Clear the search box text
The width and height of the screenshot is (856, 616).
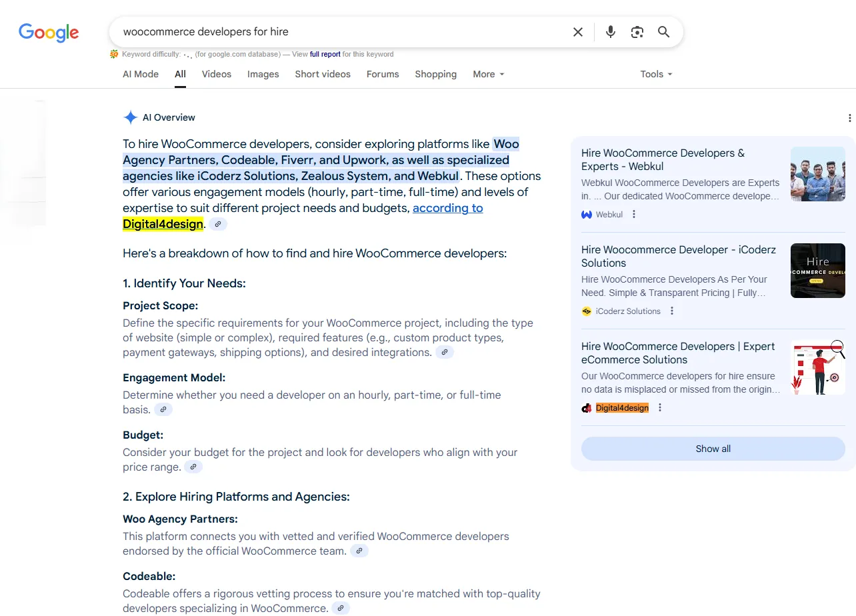(578, 32)
